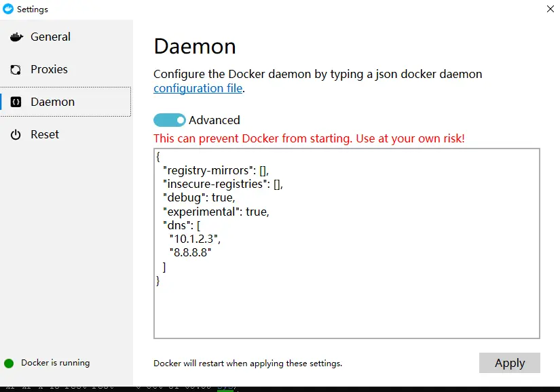Click the "insecure-registries" line
Viewport: 560px width, 392px height.
(x=223, y=184)
